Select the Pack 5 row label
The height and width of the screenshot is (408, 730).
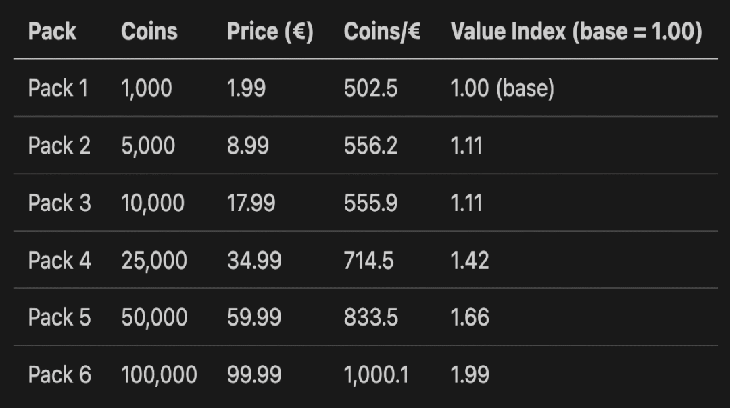[59, 318]
